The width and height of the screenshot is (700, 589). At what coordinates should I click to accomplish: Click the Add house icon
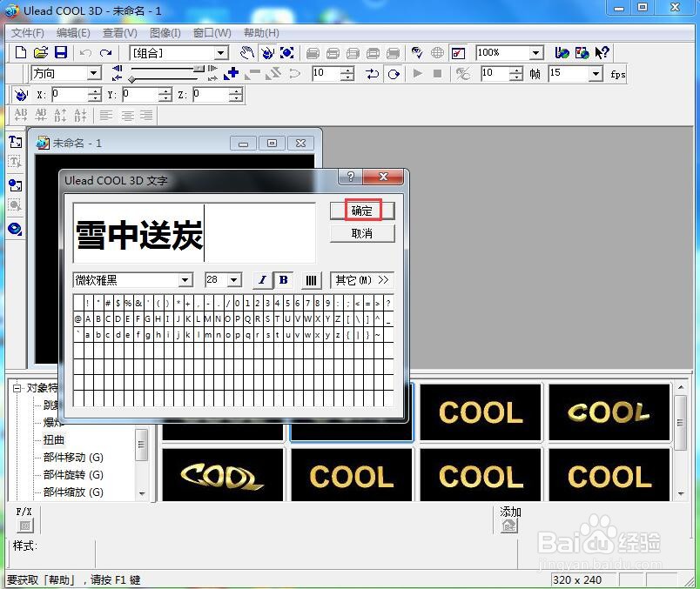509,525
